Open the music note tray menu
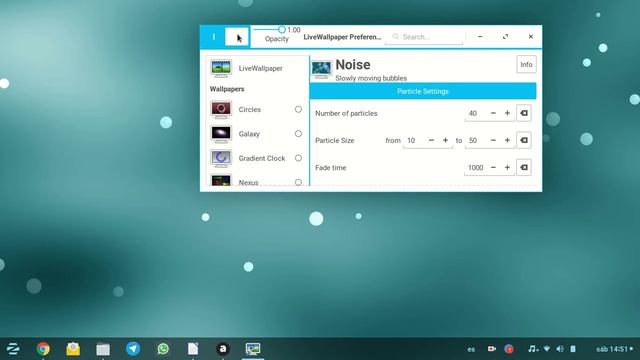Viewport: 640px width, 360px height. pyautogui.click(x=533, y=349)
